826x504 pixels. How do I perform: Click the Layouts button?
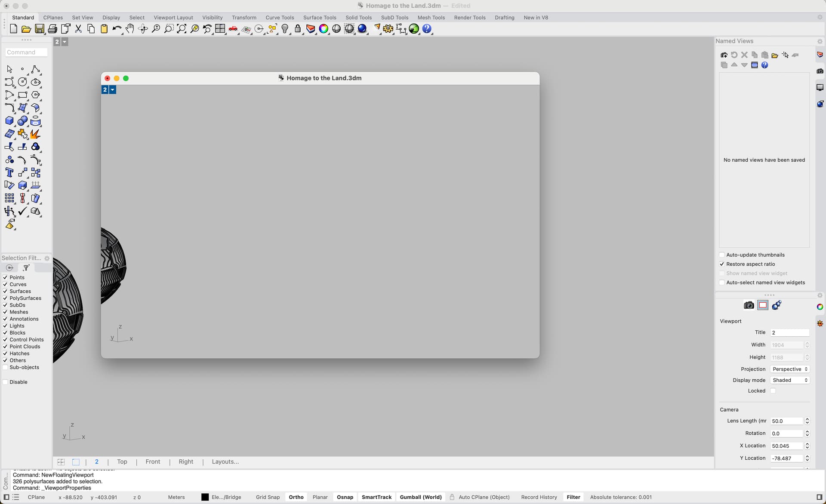[x=225, y=461]
